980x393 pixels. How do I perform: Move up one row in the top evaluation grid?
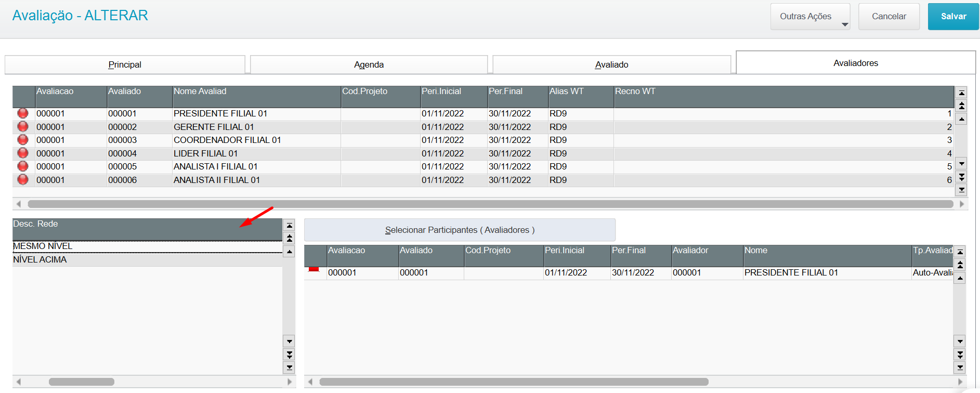tap(961, 119)
